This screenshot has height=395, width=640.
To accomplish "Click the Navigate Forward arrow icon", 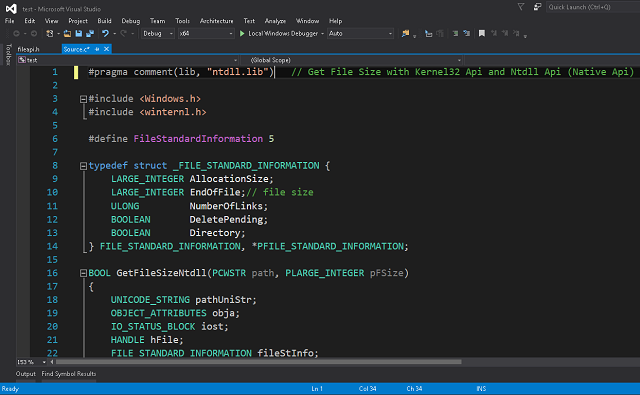I will (x=34, y=33).
